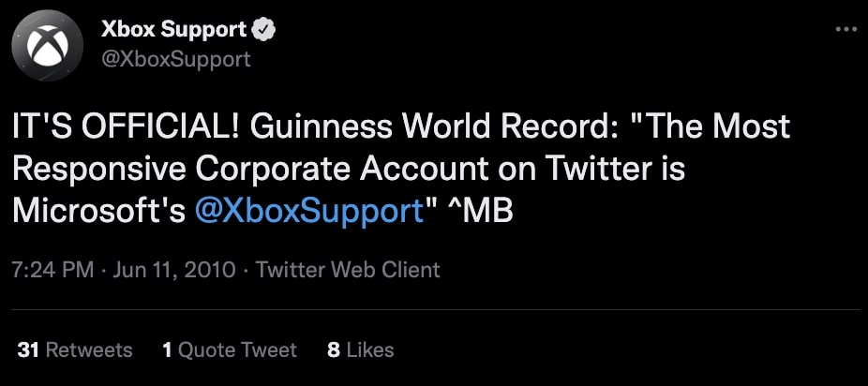Open the three-dot more options menu
Image resolution: width=868 pixels, height=386 pixels.
click(x=846, y=29)
